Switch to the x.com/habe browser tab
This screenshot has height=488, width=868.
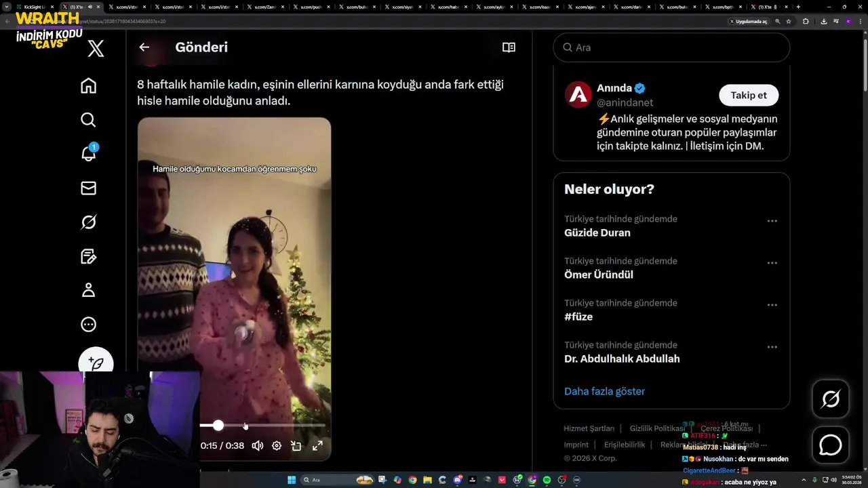(449, 7)
